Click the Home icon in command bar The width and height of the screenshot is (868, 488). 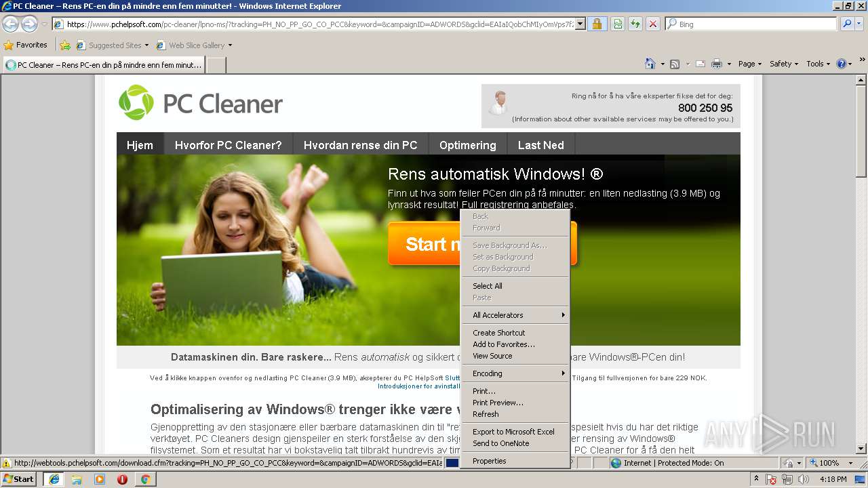coord(650,64)
